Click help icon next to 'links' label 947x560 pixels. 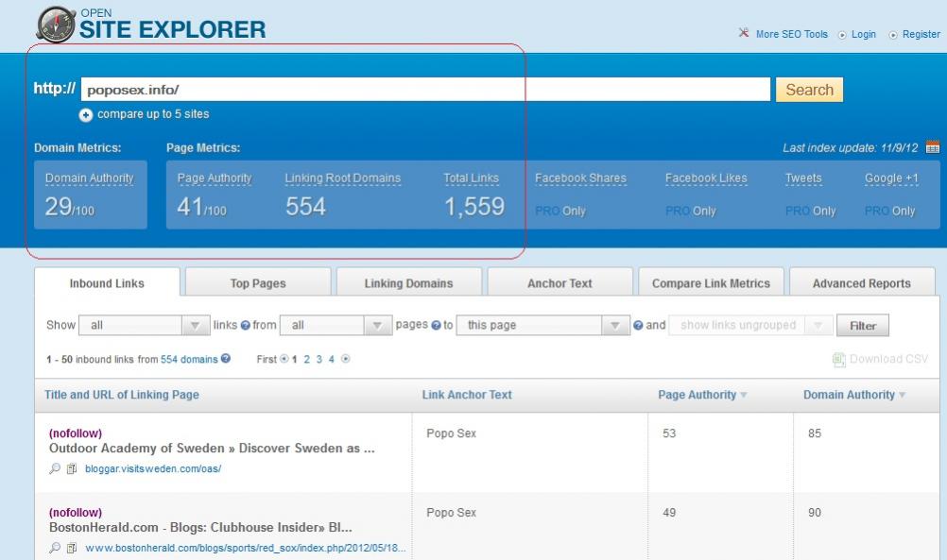245,325
